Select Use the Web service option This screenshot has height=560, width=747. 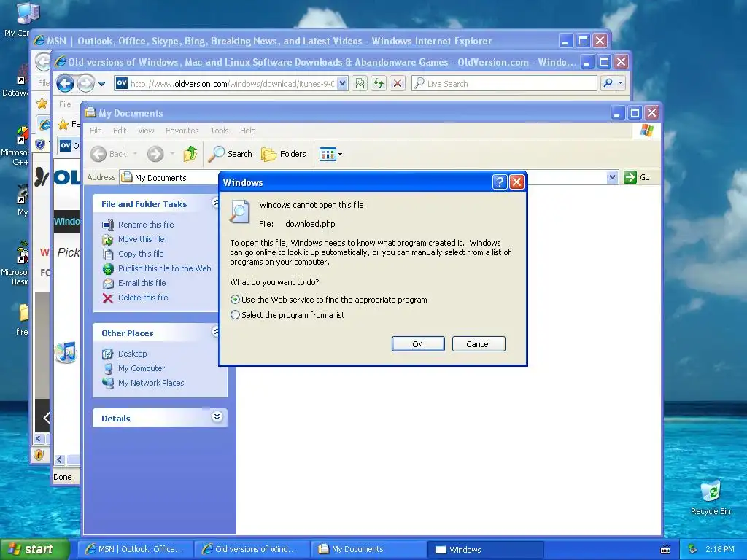(x=235, y=300)
